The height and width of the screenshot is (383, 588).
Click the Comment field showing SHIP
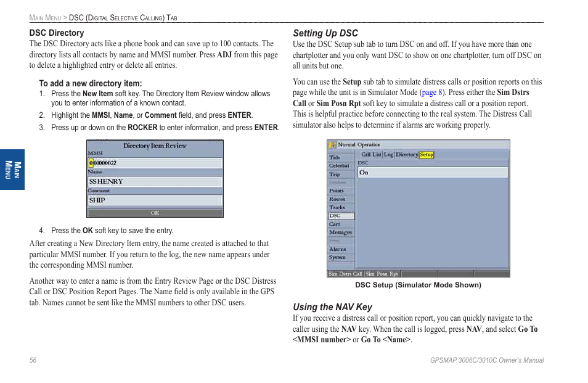point(155,200)
